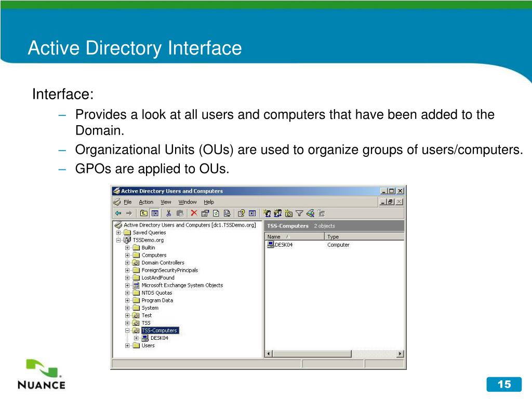
Task: Expand the ForeignSecurityPrincipals node
Action: (127, 270)
